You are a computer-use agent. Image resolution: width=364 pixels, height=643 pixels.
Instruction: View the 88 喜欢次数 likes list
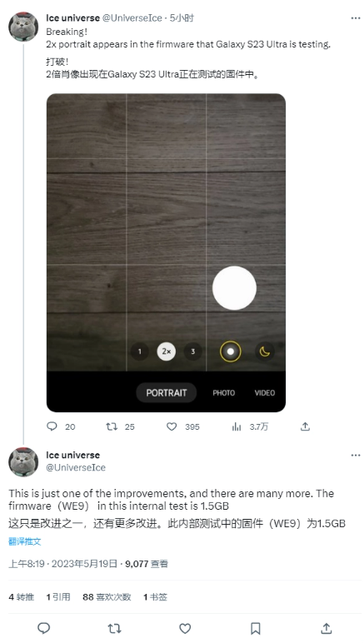tap(107, 596)
